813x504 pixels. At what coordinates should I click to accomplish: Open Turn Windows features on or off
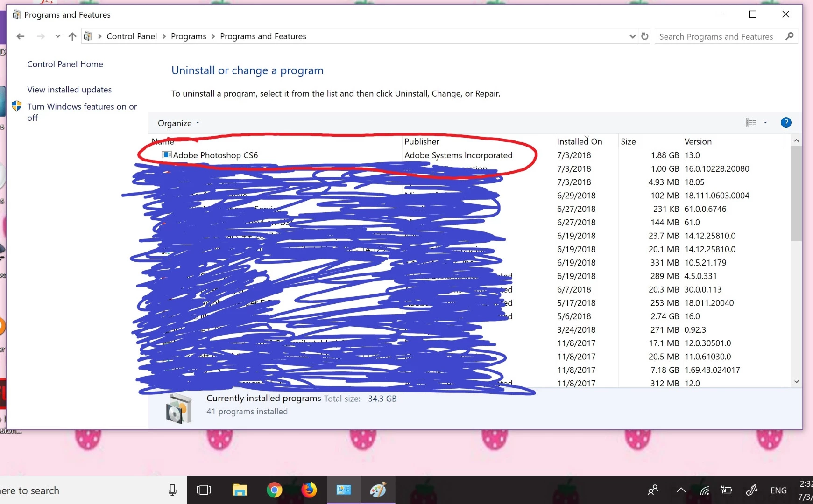point(82,112)
